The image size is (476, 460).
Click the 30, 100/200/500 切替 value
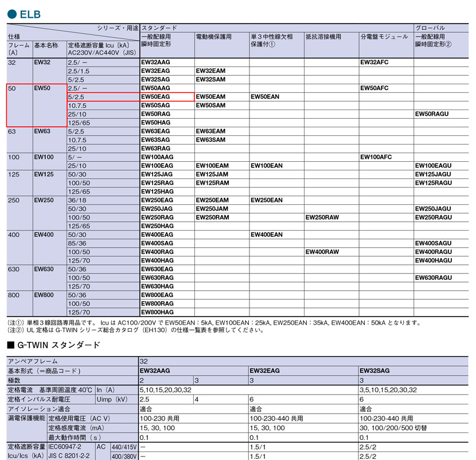[393, 428]
